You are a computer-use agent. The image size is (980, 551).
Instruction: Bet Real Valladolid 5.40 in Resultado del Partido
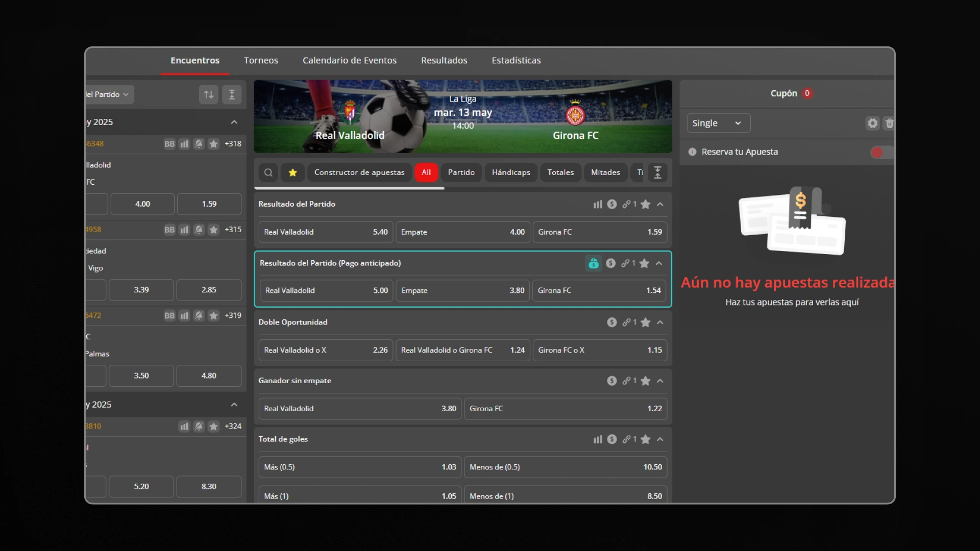tap(326, 232)
